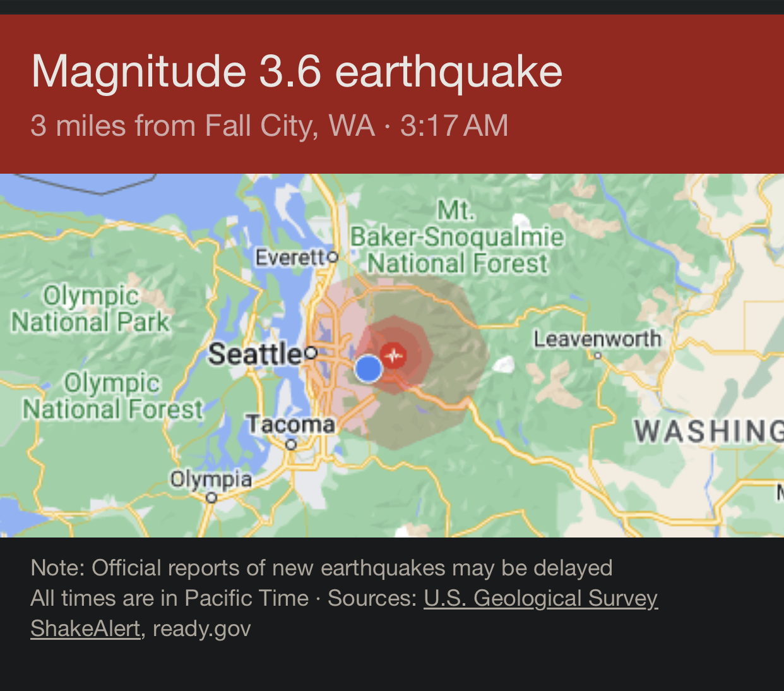Click the Tacoma text label on map
Screen dimensions: 784x691
290,424
